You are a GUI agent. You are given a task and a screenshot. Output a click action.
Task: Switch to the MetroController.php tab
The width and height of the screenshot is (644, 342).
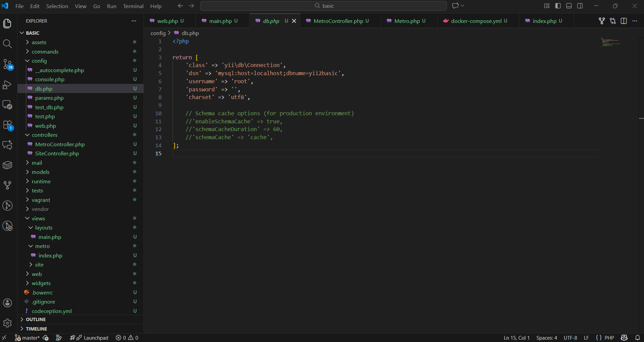pyautogui.click(x=338, y=21)
